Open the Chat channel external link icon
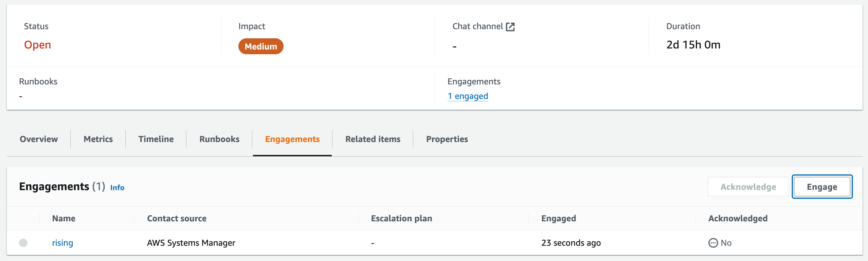The height and width of the screenshot is (261, 868). [x=511, y=26]
